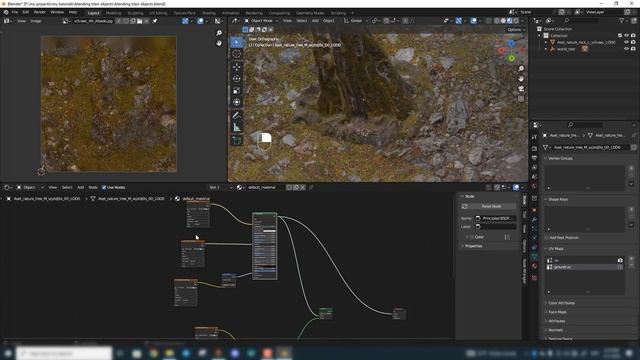Select the Annotate tool in viewport toolbar
This screenshot has height=360, width=640.
[x=236, y=116]
